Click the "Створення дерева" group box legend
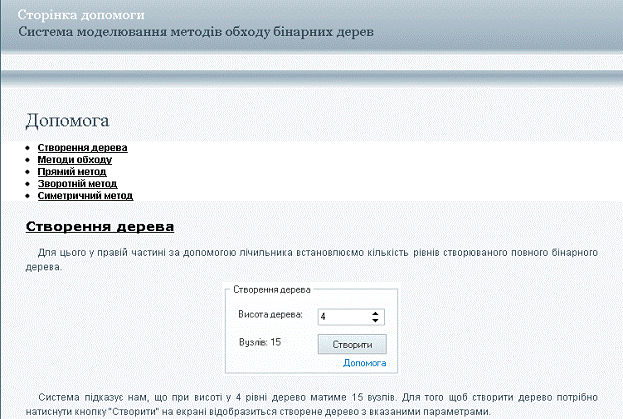623x419 pixels. click(271, 289)
